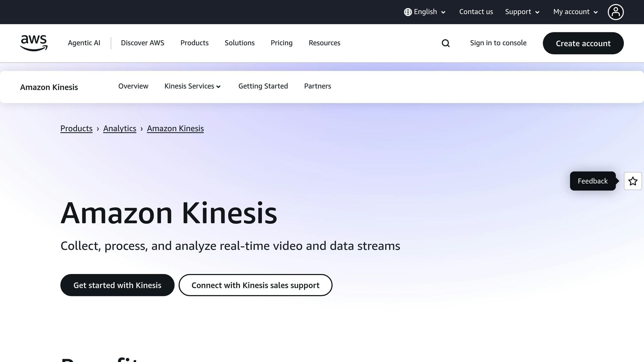Open the Support dropdown
This screenshot has width=644, height=362.
[522, 12]
